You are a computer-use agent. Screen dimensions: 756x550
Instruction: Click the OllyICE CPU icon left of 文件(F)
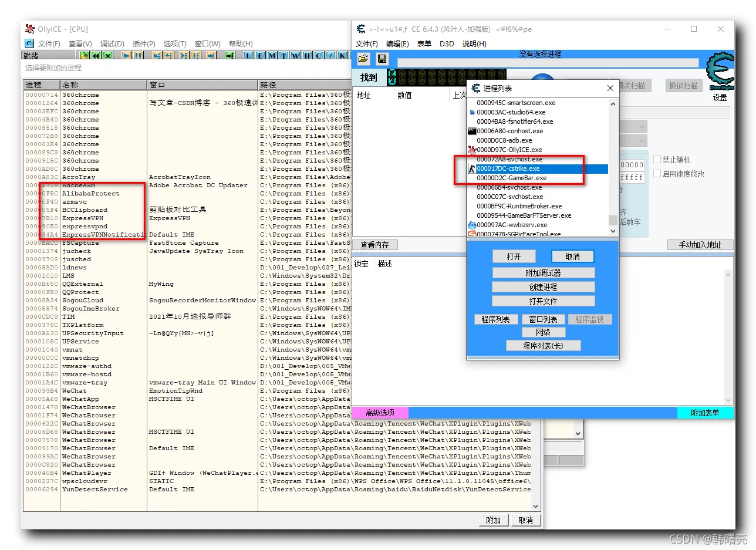point(29,43)
